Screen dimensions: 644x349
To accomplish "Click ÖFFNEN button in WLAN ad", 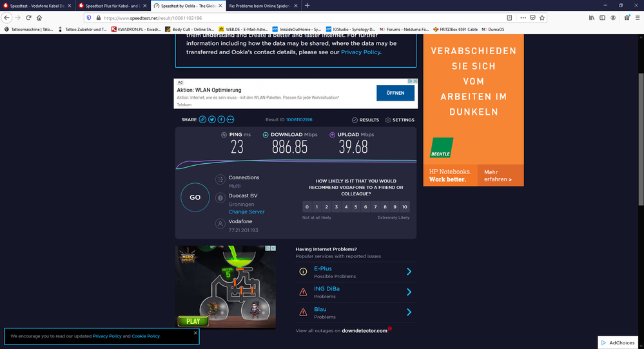I will (x=395, y=94).
